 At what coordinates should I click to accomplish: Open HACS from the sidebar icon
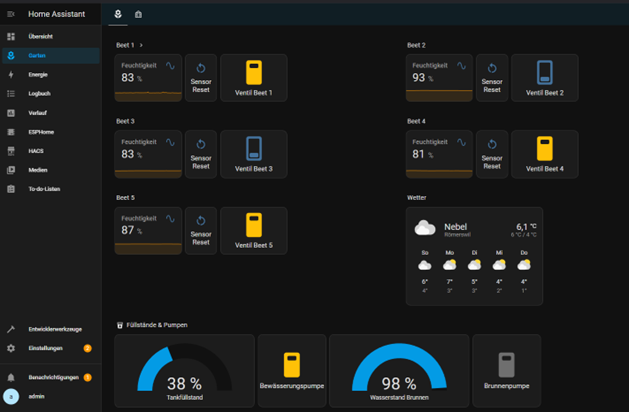(11, 151)
